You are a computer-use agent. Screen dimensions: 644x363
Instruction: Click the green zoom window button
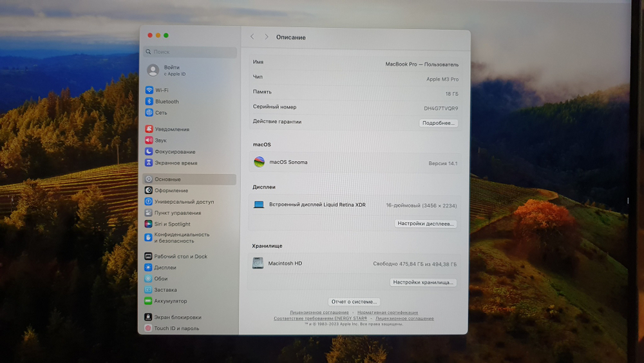click(166, 35)
